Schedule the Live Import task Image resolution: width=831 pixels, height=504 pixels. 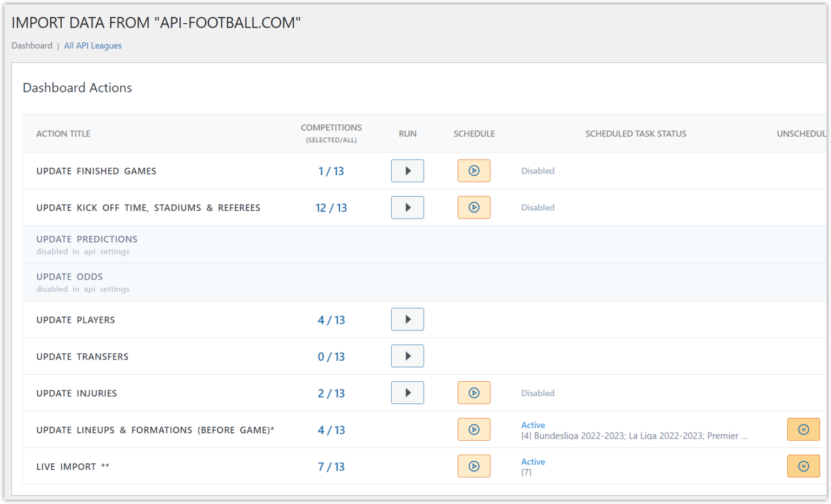click(x=474, y=466)
